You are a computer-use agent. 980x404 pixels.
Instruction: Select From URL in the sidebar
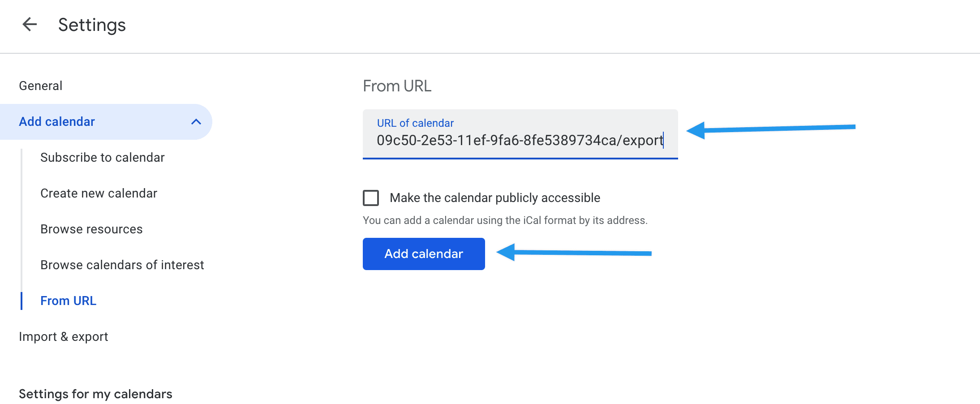[x=68, y=301]
